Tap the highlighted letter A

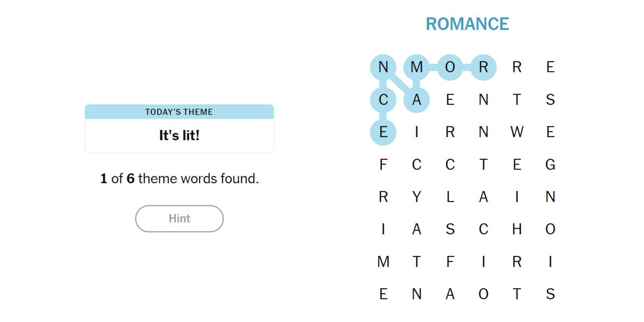tap(416, 100)
